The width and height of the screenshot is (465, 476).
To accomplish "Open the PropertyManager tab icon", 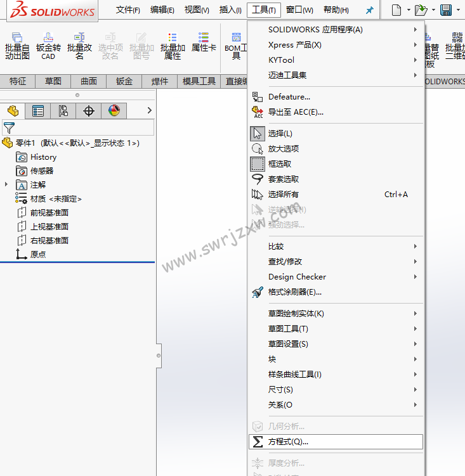I will click(x=38, y=111).
